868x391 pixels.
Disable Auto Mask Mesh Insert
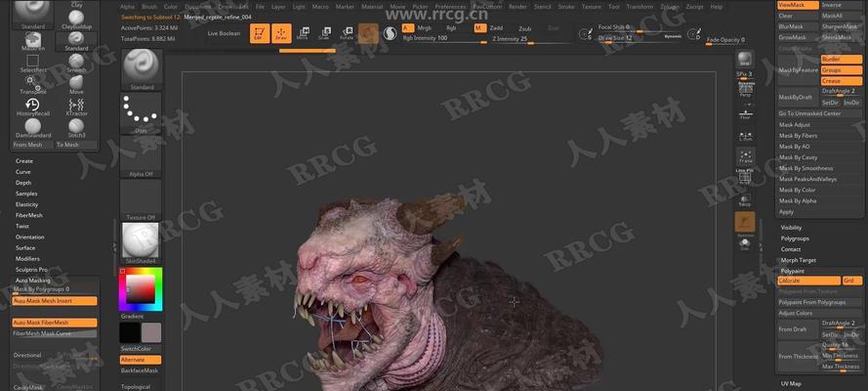tap(55, 301)
